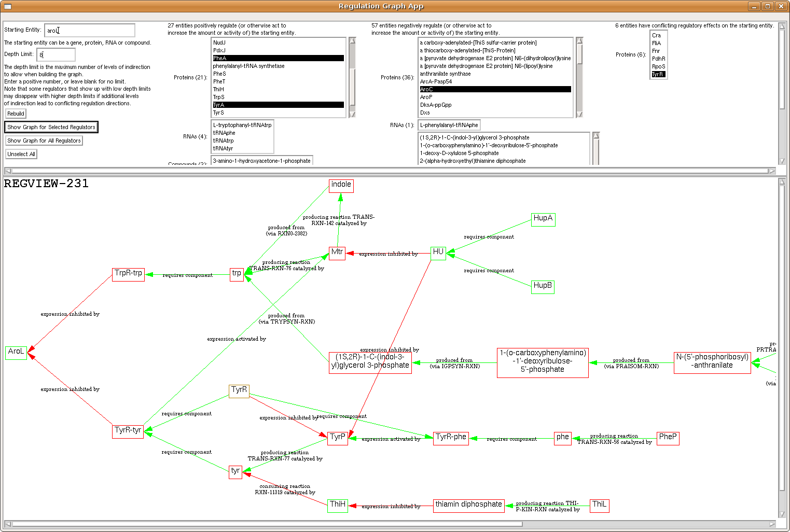Select PheT in positive proteins list
The image size is (790, 532).
[278, 81]
